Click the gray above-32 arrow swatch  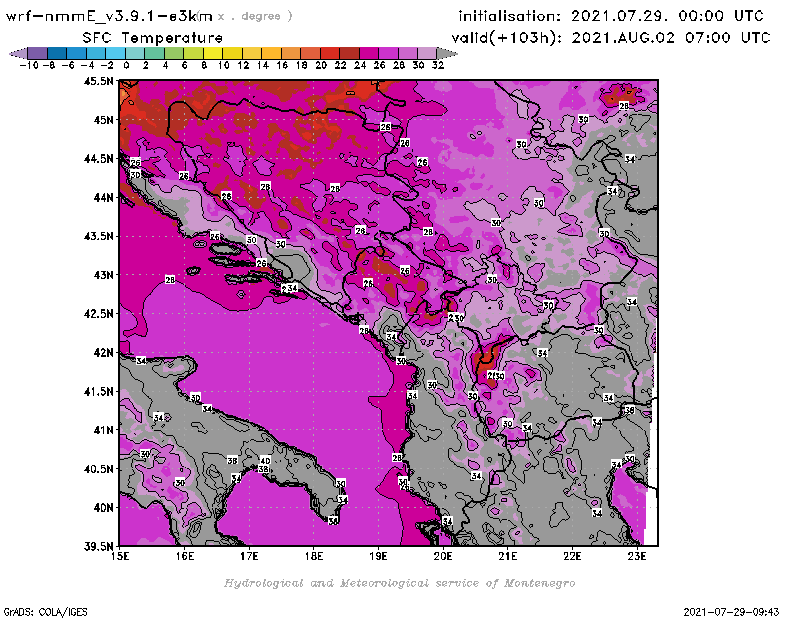click(447, 53)
